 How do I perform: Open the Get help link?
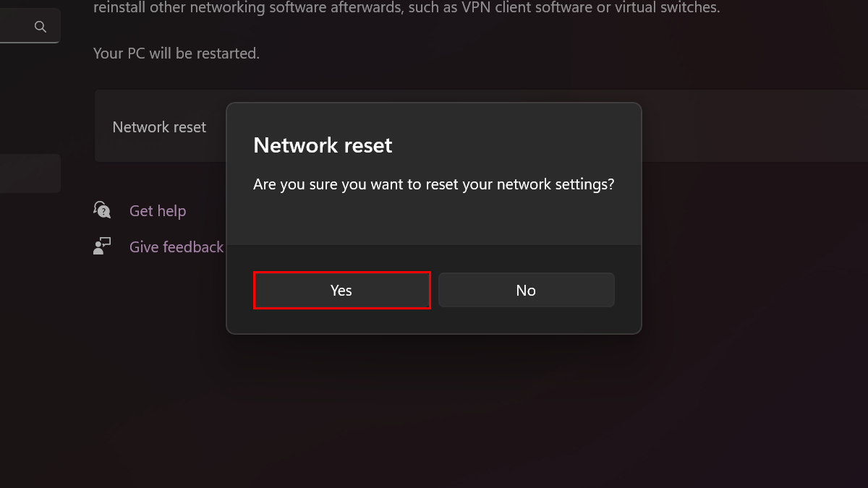tap(158, 211)
